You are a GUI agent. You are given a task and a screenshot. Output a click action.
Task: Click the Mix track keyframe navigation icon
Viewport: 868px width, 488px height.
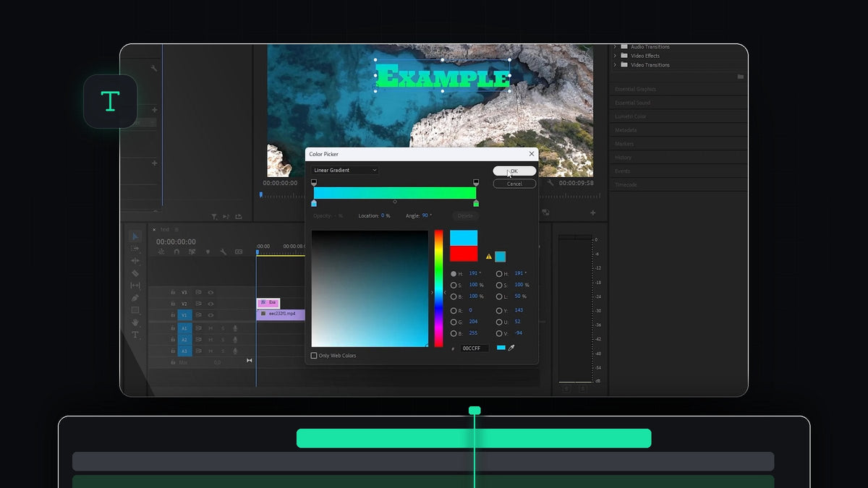click(250, 361)
